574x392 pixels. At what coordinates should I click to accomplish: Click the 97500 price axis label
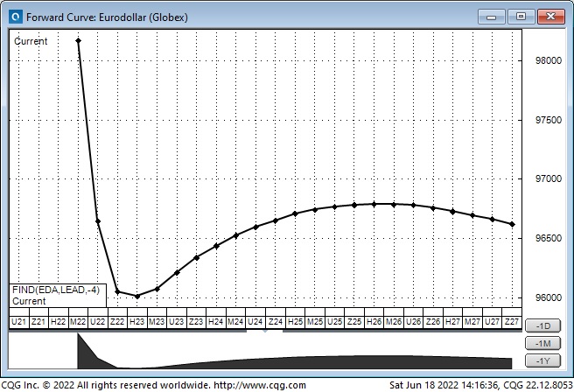[548, 120]
